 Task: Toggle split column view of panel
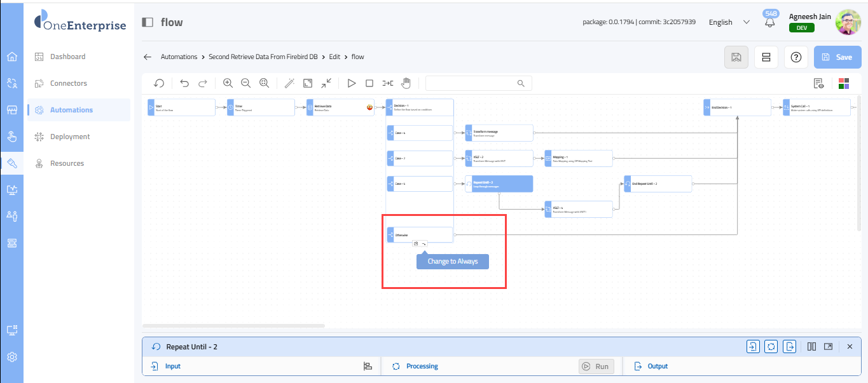pos(811,347)
